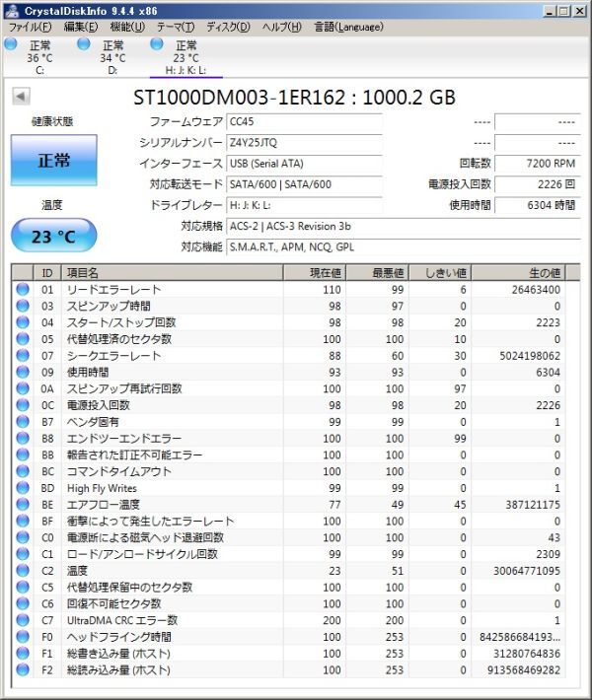Click the 最悪値 column header

tap(378, 273)
